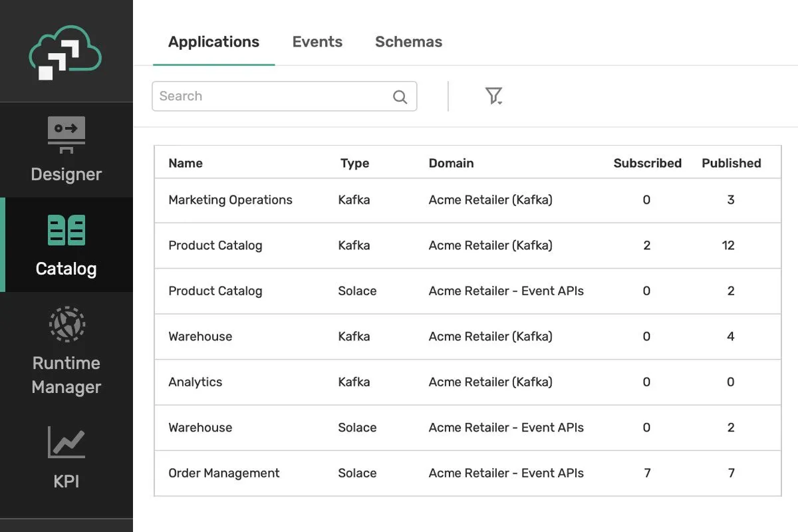Select the Catalog book icon
Image resolution: width=798 pixels, height=532 pixels.
[x=66, y=230]
